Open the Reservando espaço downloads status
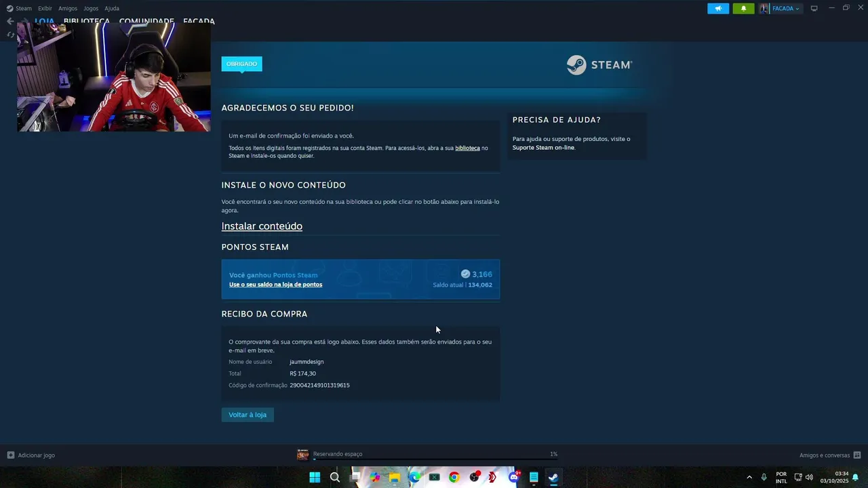Screen dimensions: 868x488 (x=338, y=454)
